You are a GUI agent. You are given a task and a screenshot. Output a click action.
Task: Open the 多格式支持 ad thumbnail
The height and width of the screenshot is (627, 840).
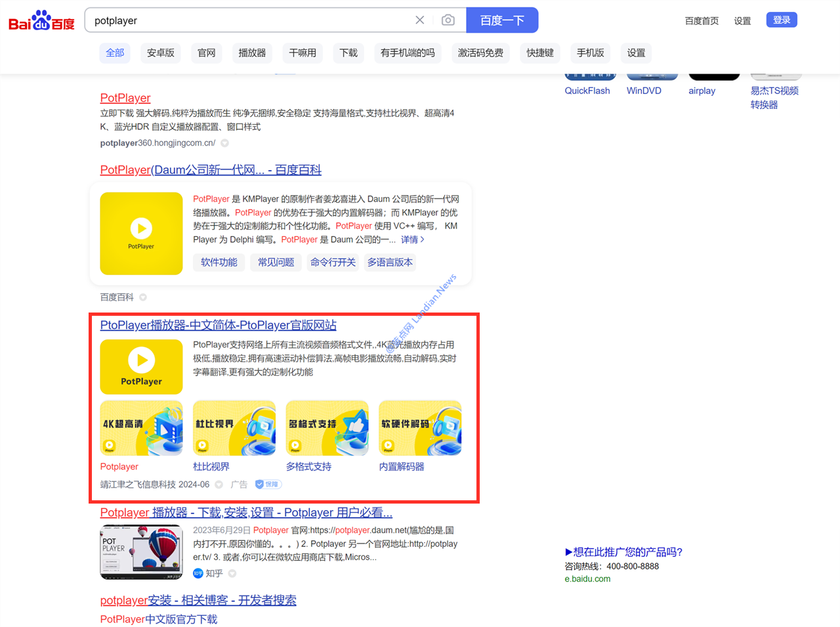coord(327,428)
